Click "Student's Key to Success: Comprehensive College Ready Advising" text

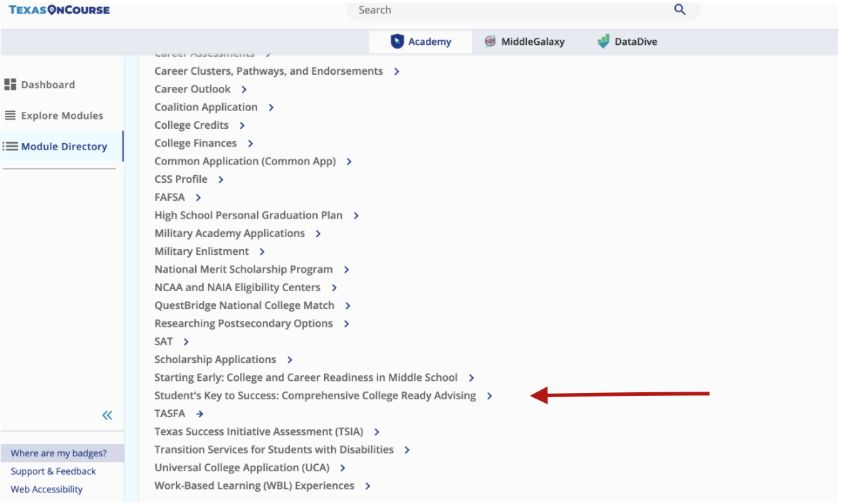pyautogui.click(x=315, y=396)
